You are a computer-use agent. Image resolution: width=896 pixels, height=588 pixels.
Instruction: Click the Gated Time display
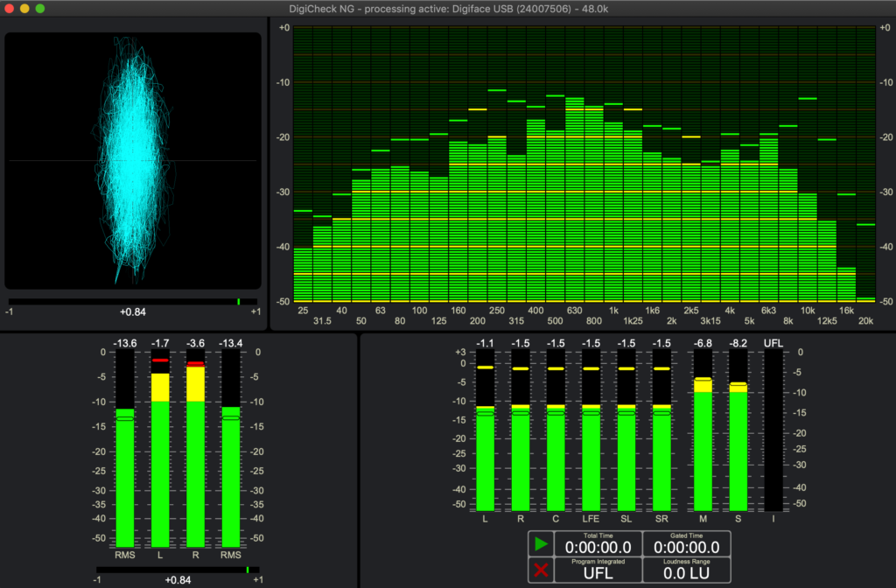686,543
